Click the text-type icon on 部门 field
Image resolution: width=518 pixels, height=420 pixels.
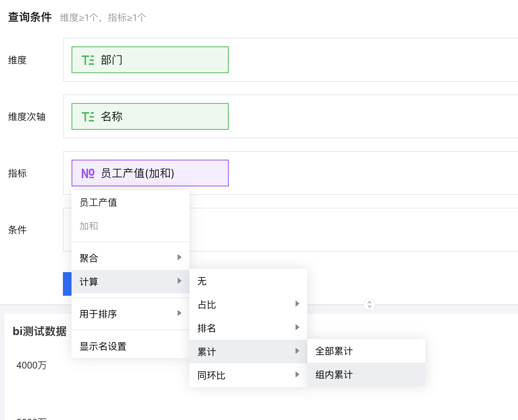(x=88, y=60)
